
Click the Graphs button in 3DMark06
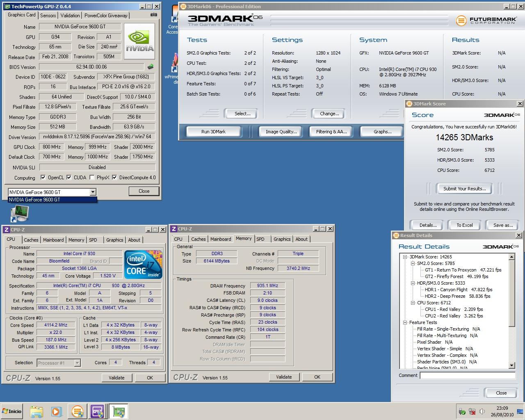click(382, 132)
